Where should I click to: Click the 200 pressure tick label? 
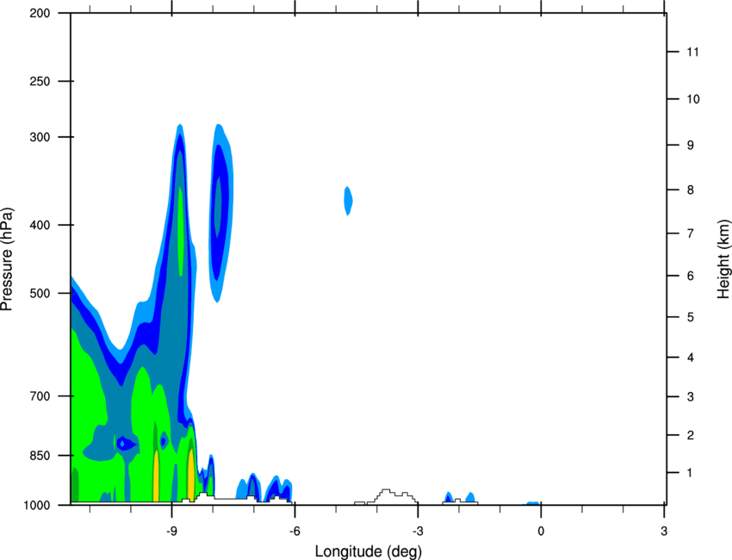40,13
